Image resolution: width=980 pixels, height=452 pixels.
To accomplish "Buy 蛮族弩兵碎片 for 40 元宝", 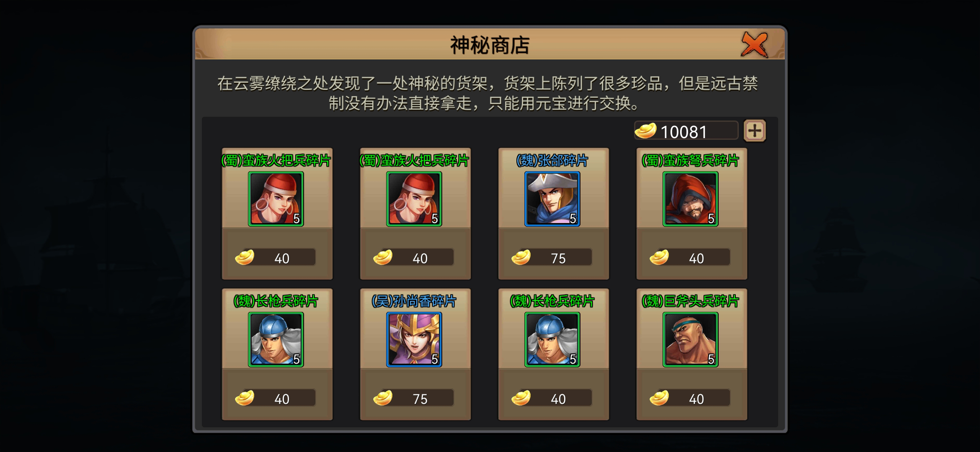I will 690,257.
